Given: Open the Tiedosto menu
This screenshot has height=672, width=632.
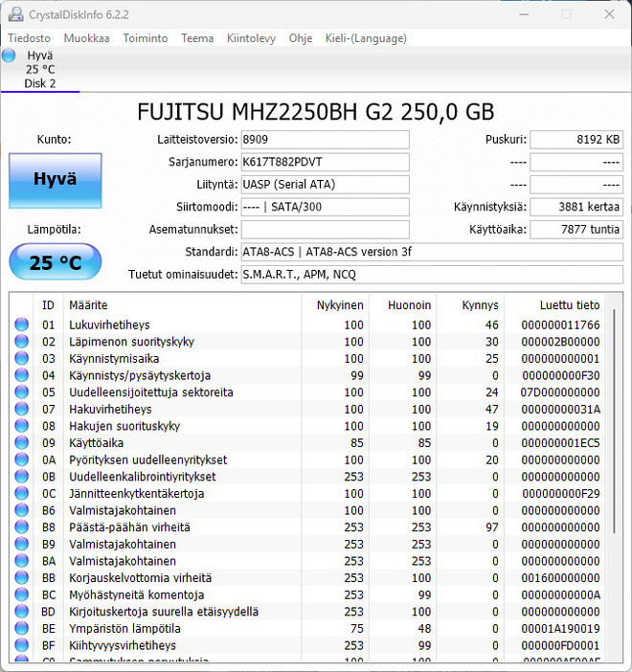Looking at the screenshot, I should pos(29,38).
